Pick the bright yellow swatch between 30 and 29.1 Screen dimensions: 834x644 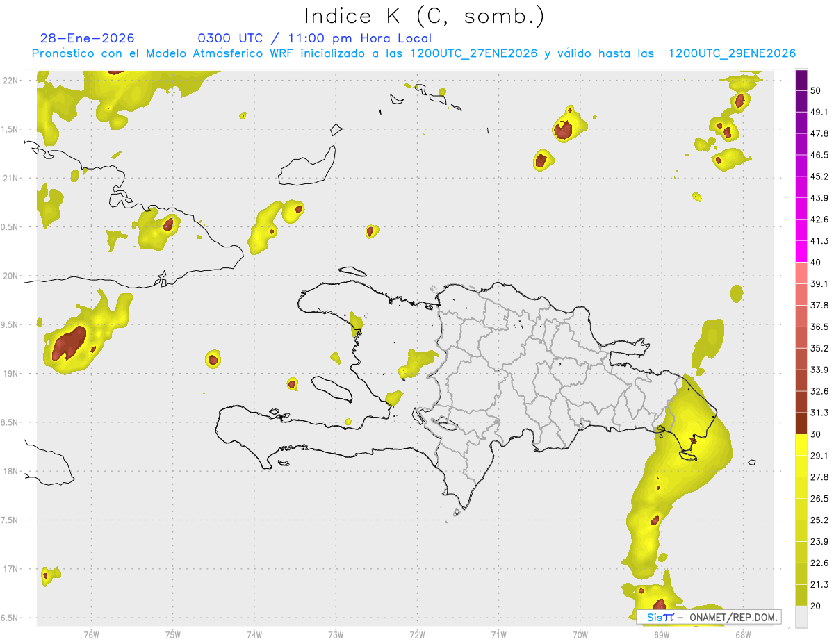click(801, 445)
